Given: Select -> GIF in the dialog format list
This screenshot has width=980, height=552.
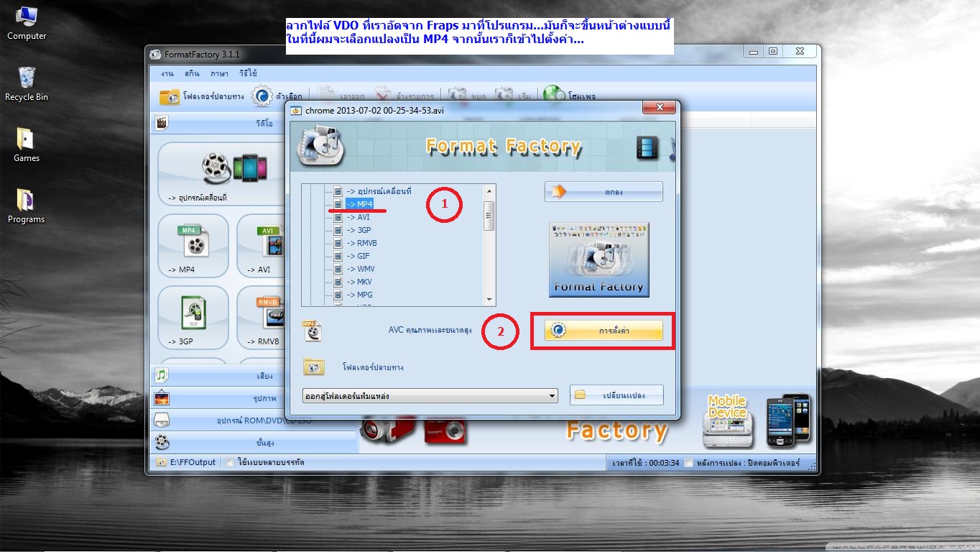Looking at the screenshot, I should tap(358, 256).
